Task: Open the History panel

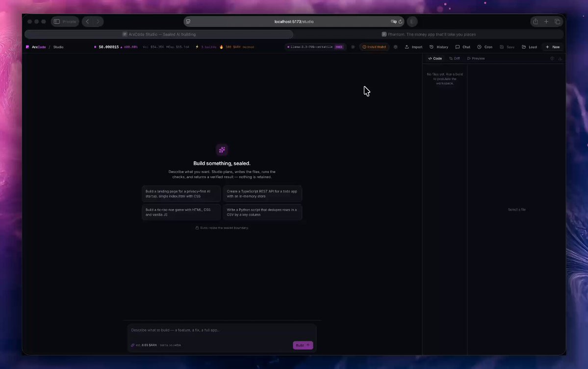Action: click(x=439, y=47)
